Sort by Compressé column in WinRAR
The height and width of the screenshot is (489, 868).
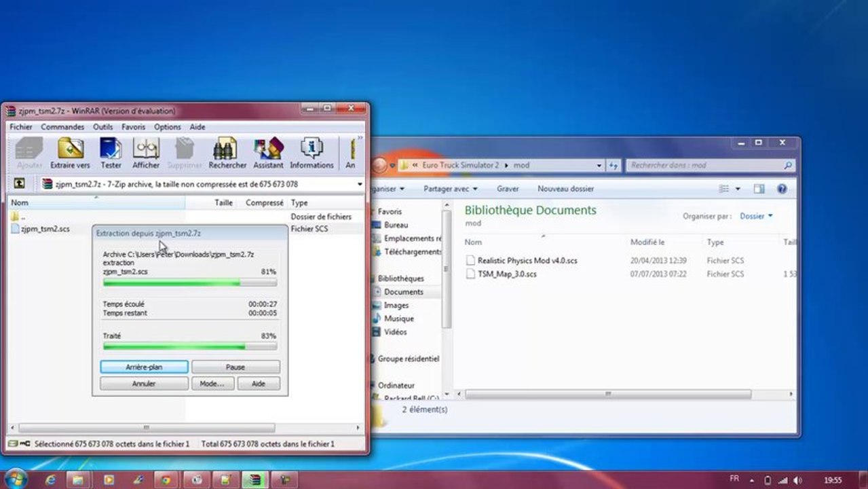(264, 202)
